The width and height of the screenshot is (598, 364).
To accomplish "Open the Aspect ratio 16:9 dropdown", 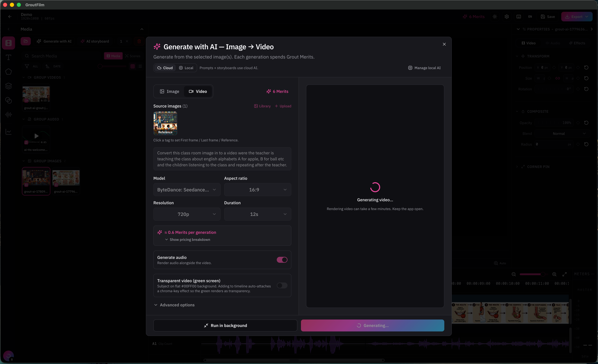I will click(x=257, y=190).
